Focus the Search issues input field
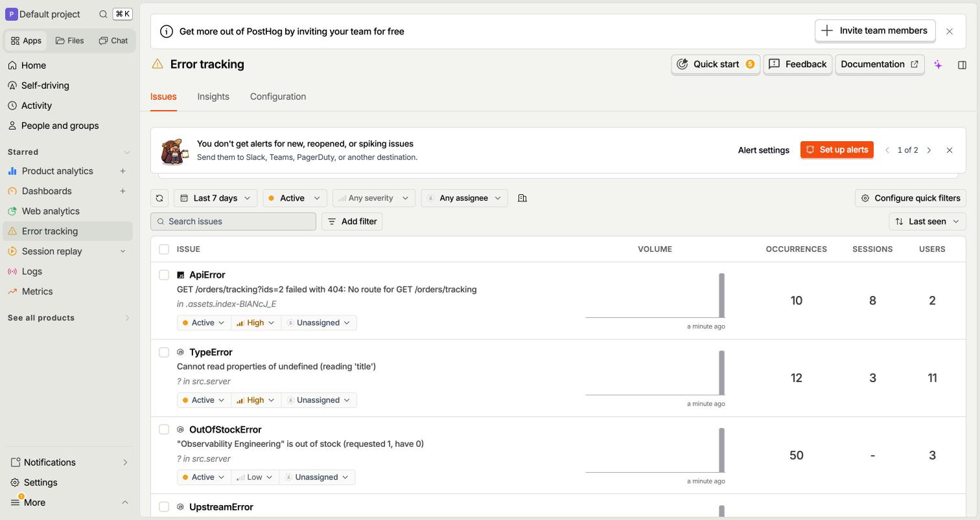 [233, 221]
